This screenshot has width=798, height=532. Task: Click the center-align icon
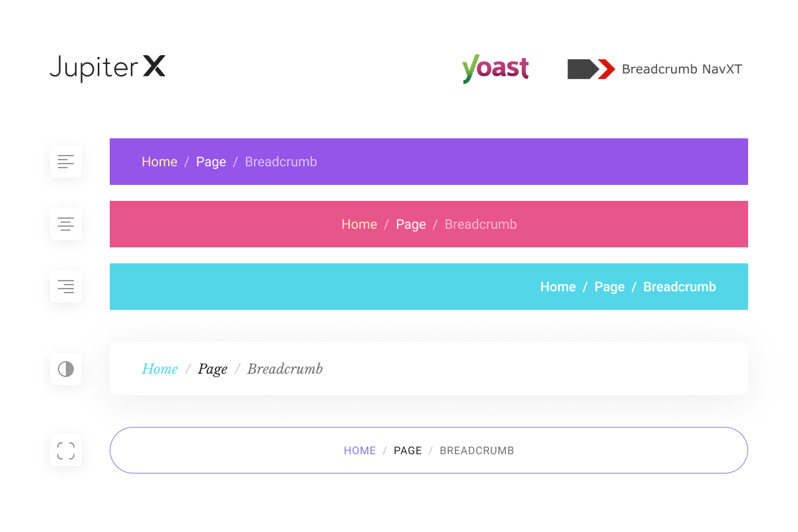[66, 224]
